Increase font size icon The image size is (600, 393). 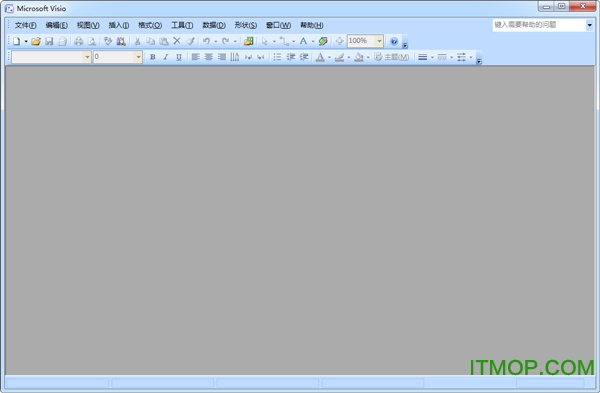pos(261,57)
